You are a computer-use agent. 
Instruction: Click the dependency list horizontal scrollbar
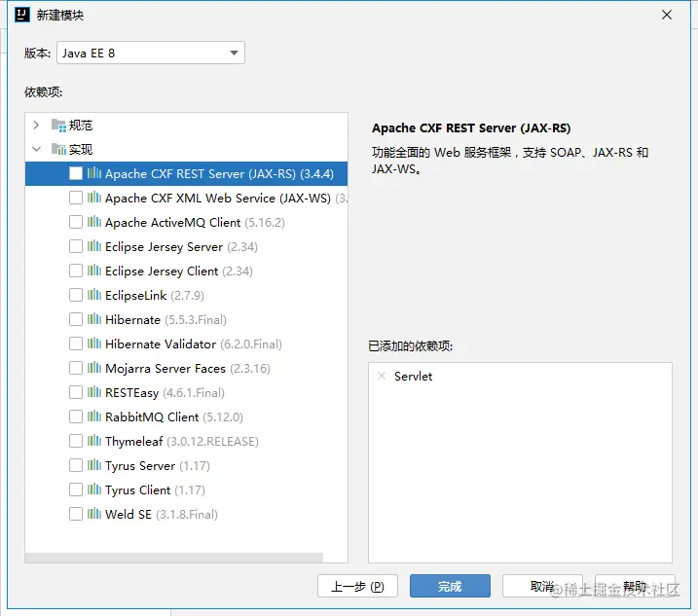coord(174,559)
